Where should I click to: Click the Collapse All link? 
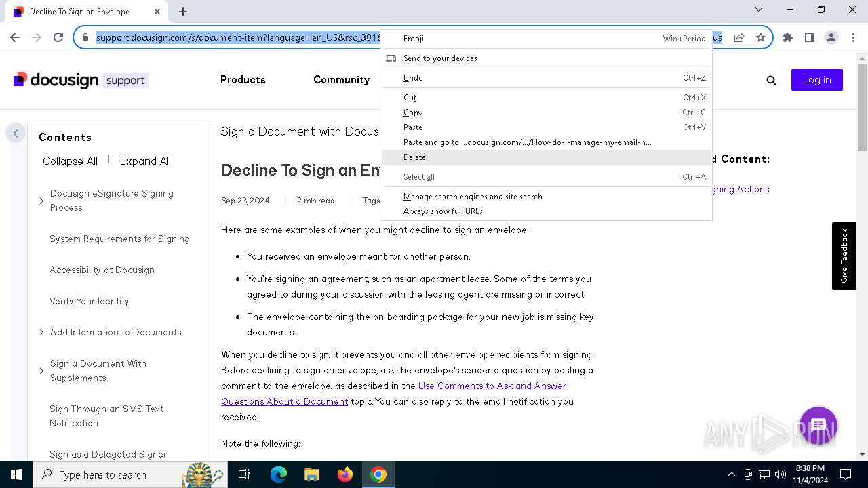70,161
